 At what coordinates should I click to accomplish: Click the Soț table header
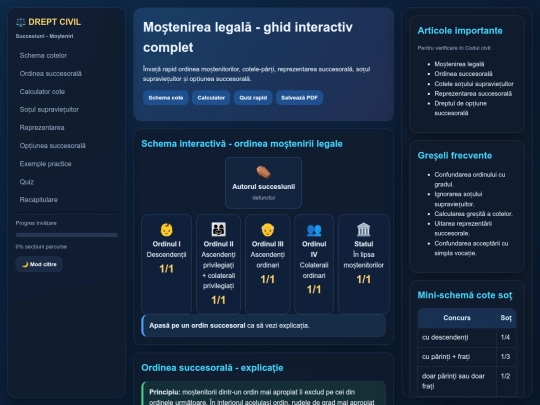pyautogui.click(x=506, y=318)
